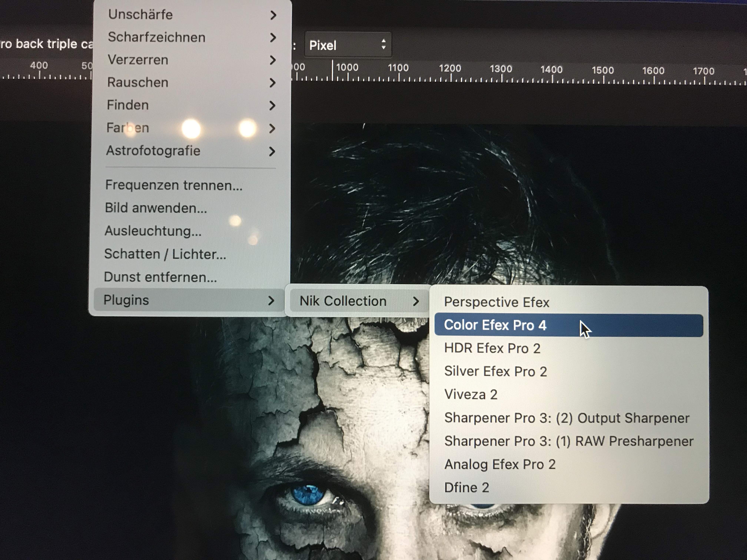Click the Finden submenu chevron
This screenshot has width=747, height=560.
(272, 106)
